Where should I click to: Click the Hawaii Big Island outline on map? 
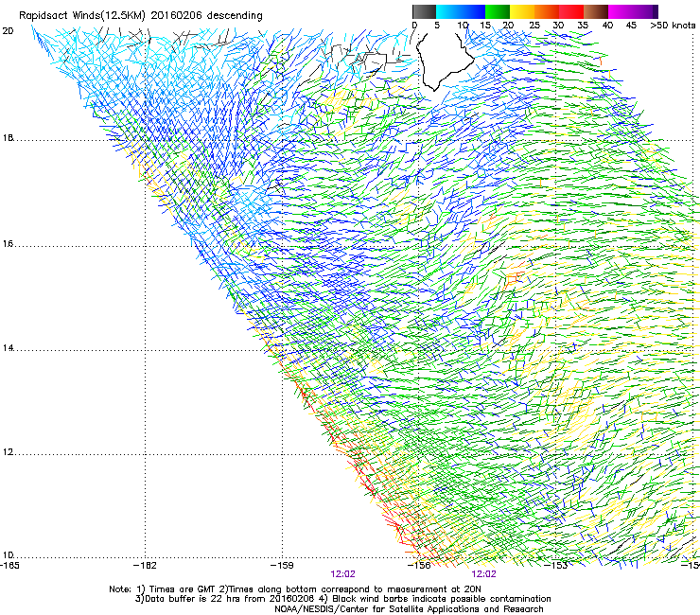(x=444, y=61)
